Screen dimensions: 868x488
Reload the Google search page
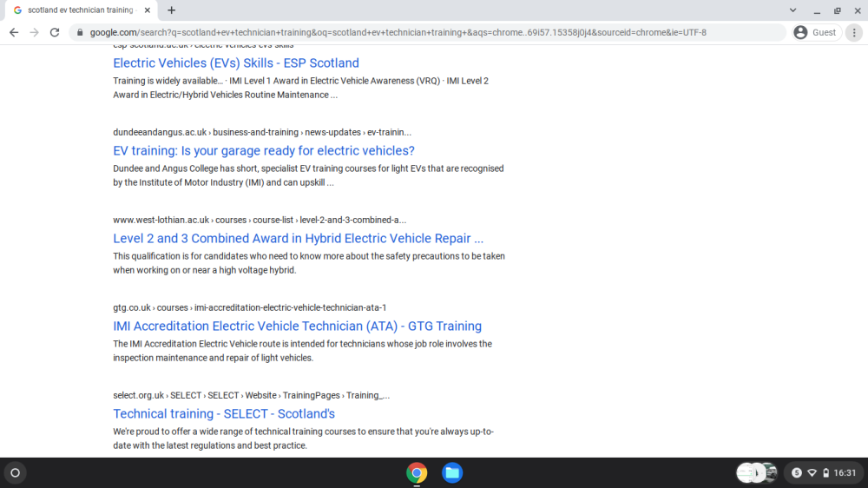[x=54, y=33]
